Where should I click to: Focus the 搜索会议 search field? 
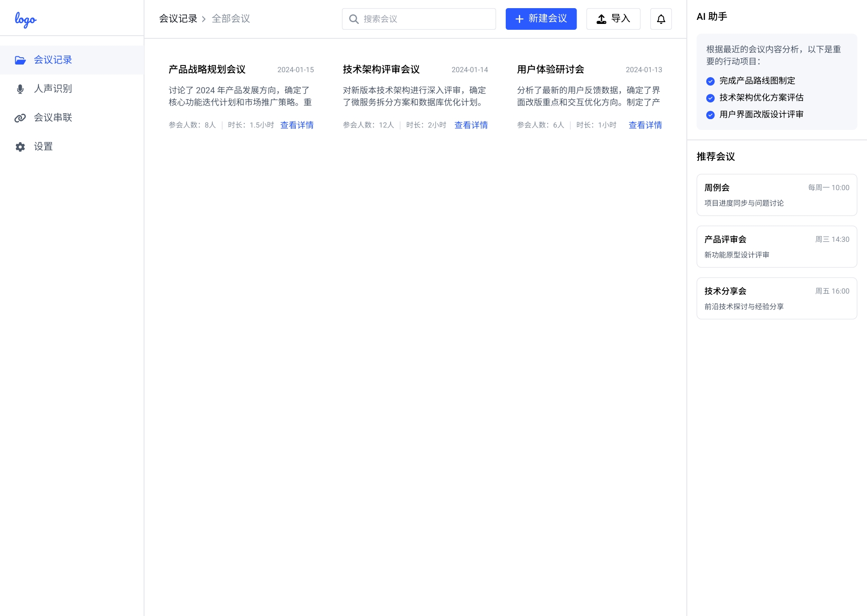(x=419, y=19)
